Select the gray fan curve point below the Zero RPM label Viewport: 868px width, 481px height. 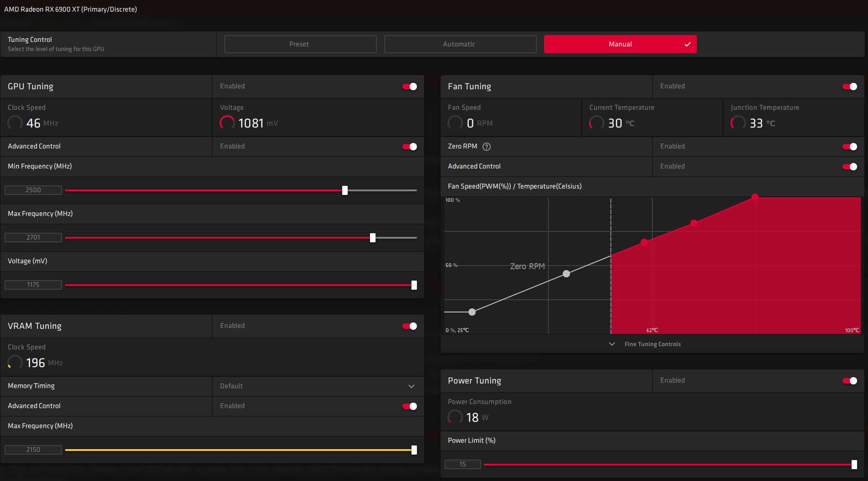tap(566, 274)
